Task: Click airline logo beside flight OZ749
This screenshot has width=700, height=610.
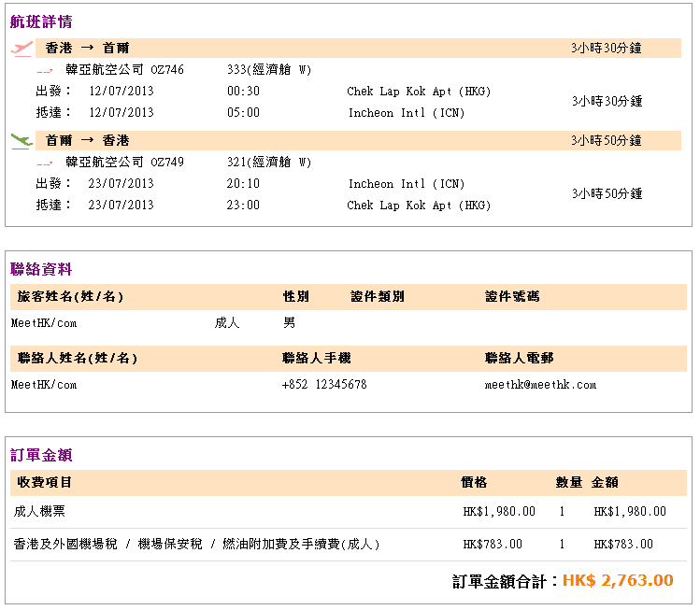Action: coord(44,163)
